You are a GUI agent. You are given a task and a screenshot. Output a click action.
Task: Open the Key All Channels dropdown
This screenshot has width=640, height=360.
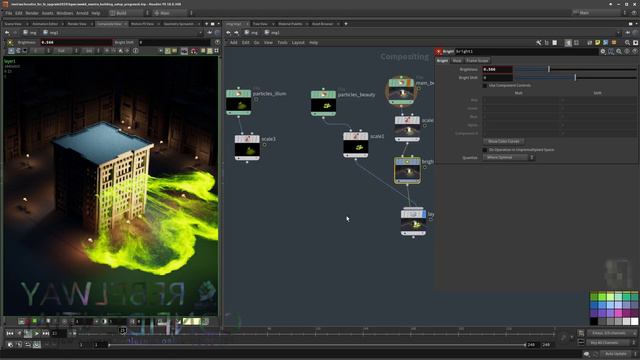(612, 342)
